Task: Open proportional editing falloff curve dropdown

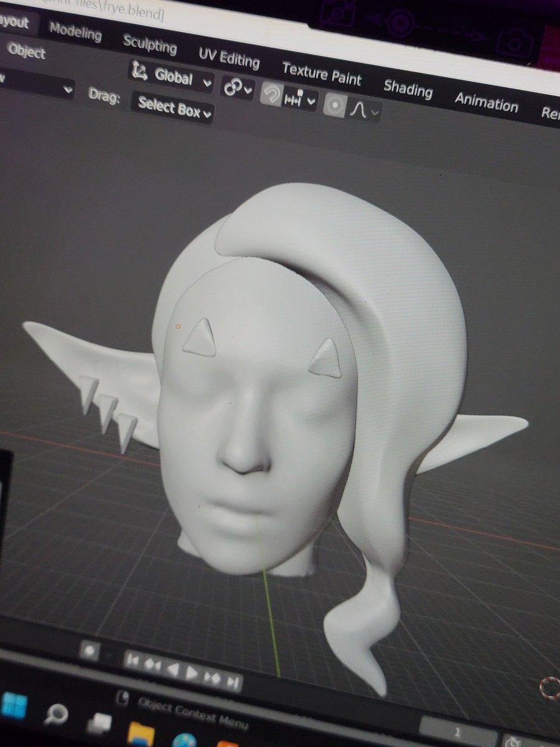Action: pyautogui.click(x=364, y=110)
